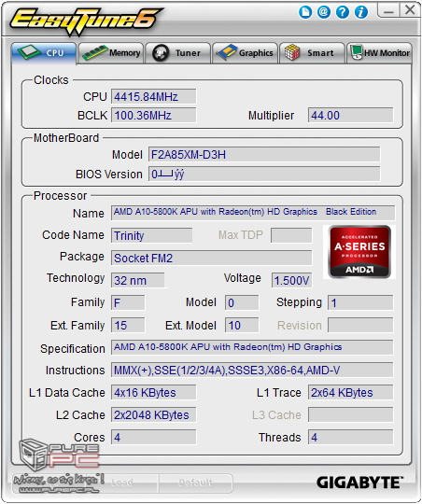This screenshot has width=422, height=504.
Task: Click the CPU clock value 4415.84MHz
Action: [153, 96]
